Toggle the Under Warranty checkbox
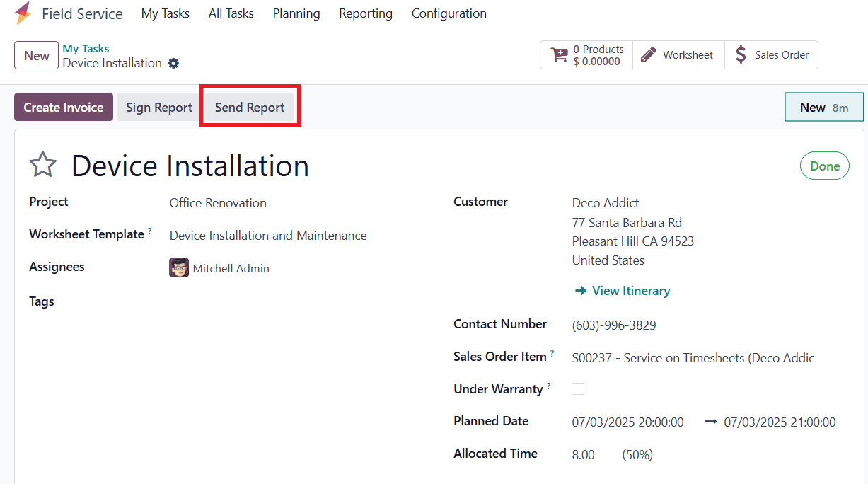This screenshot has height=484, width=868. (578, 388)
